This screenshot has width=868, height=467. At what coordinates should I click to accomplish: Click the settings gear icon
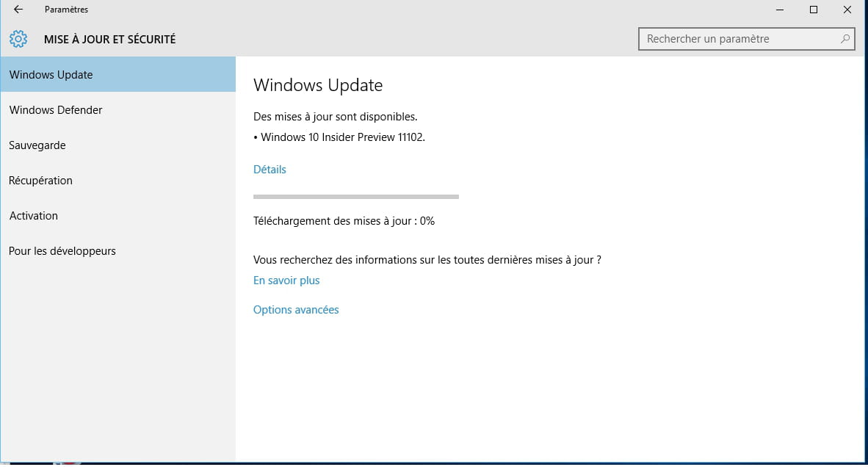[18, 40]
